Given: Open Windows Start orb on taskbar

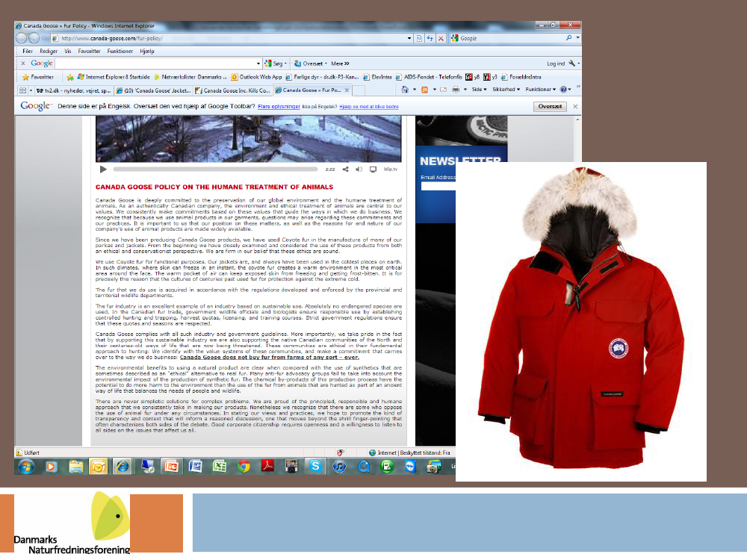Looking at the screenshot, I should (26, 467).
